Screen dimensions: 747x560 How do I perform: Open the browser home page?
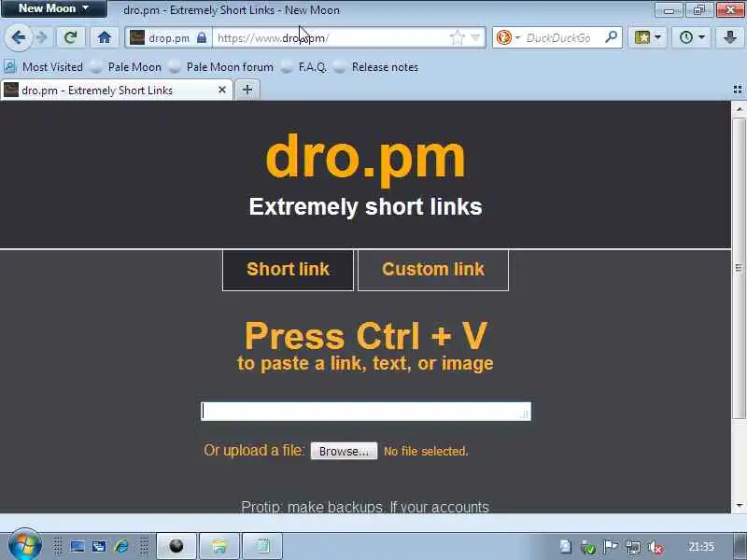point(105,37)
